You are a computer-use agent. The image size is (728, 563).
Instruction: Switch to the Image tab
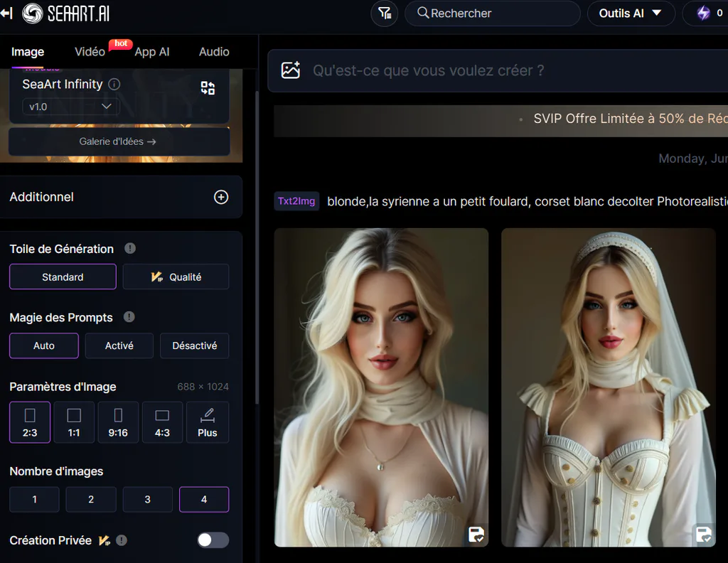pos(28,52)
